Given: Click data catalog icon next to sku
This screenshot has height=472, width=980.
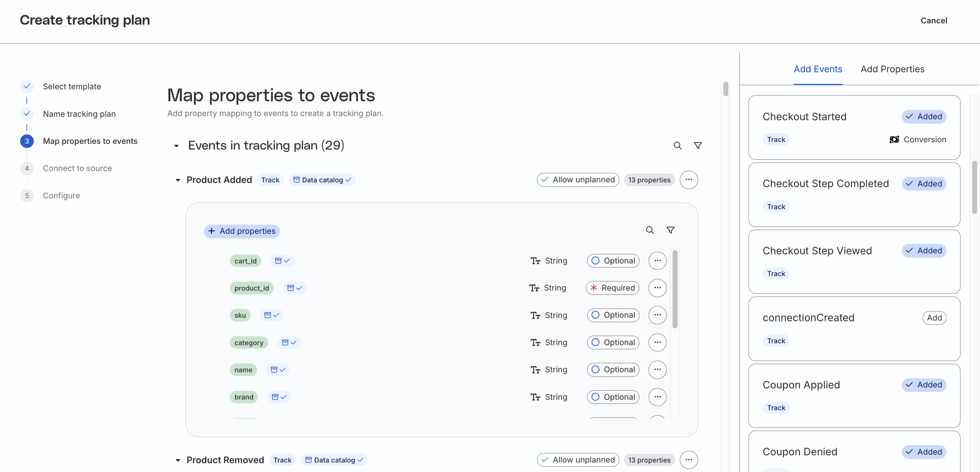Looking at the screenshot, I should click(271, 315).
